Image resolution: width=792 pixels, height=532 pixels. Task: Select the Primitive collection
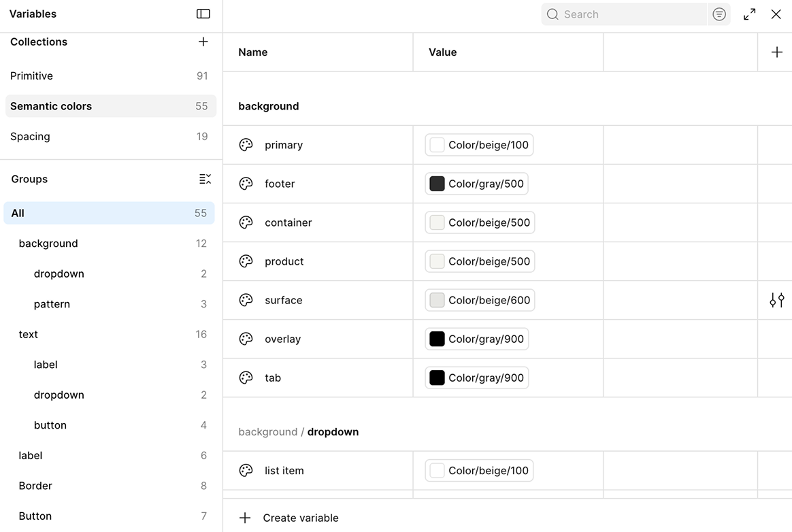coord(111,76)
